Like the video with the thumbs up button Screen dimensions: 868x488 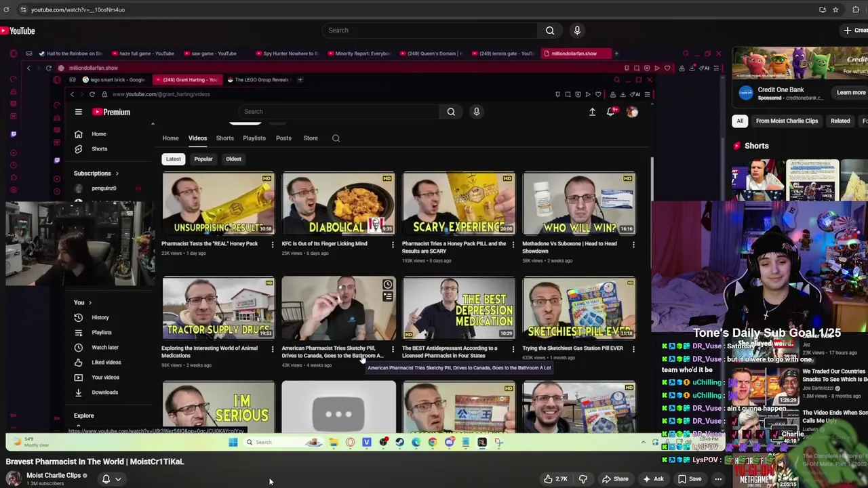click(x=555, y=479)
